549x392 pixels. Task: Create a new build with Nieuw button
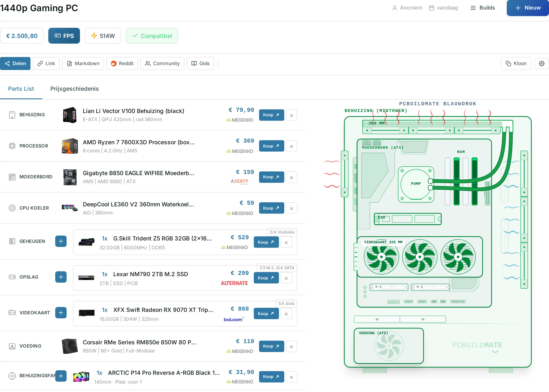coord(528,8)
